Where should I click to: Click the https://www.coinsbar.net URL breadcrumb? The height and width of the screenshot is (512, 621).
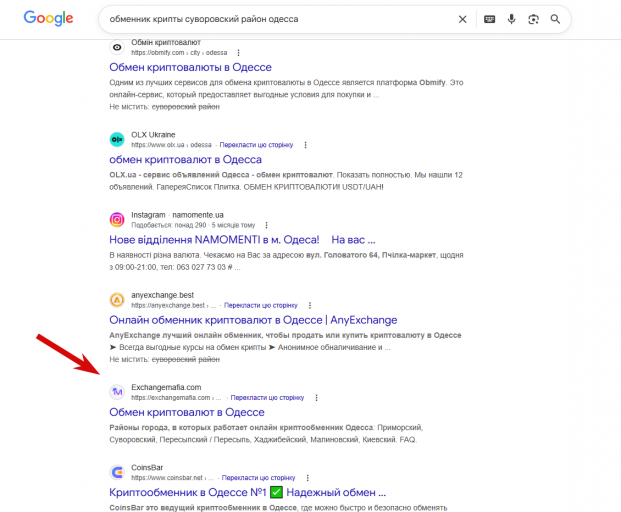(172, 478)
